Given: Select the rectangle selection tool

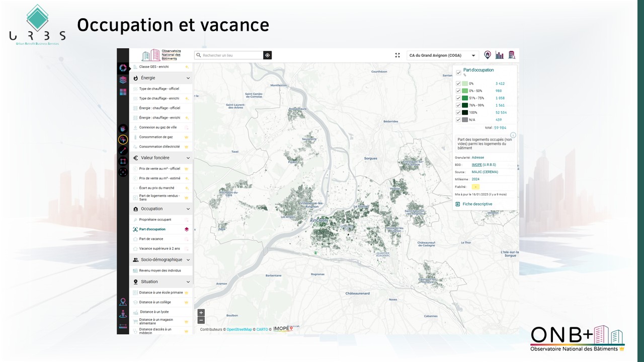Looking at the screenshot, I should [x=123, y=161].
